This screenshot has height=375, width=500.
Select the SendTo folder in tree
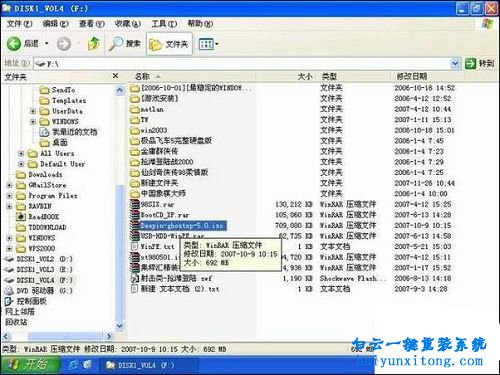57,90
